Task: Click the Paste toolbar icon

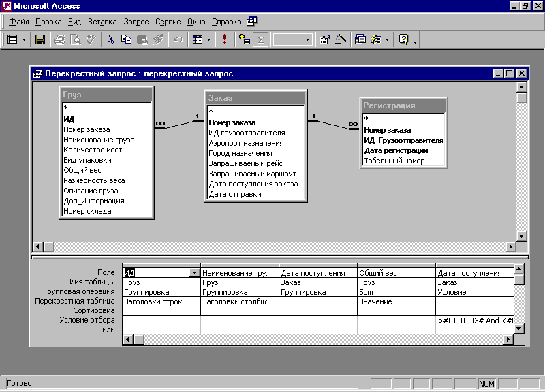Action: (142, 39)
